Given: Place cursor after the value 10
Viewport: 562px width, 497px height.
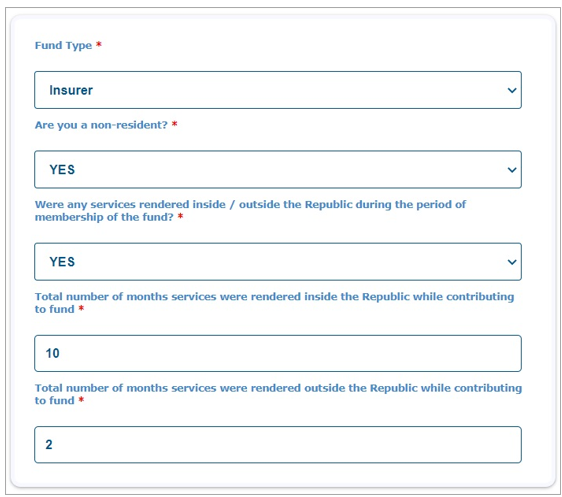Looking at the screenshot, I should pyautogui.click(x=60, y=353).
